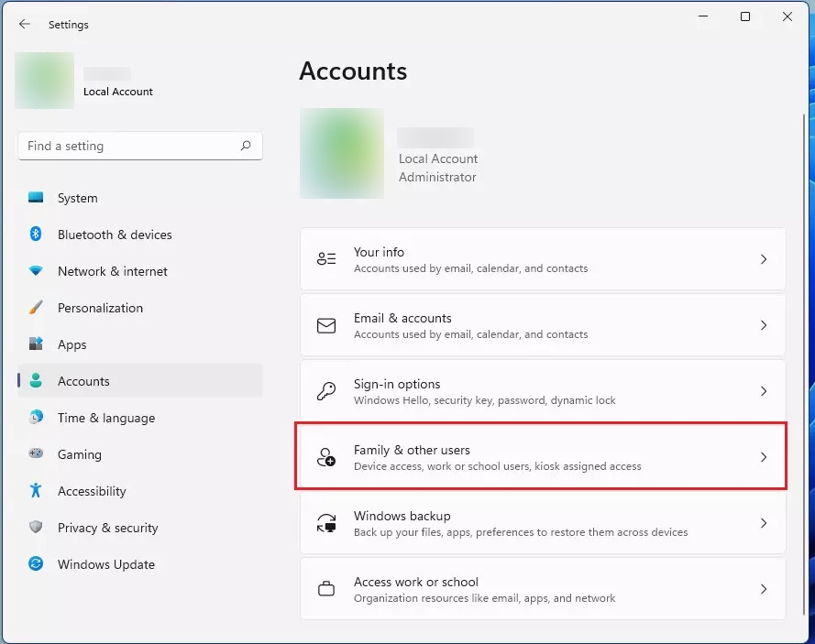This screenshot has width=815, height=644.
Task: Click the Accessibility figure icon
Action: [36, 490]
